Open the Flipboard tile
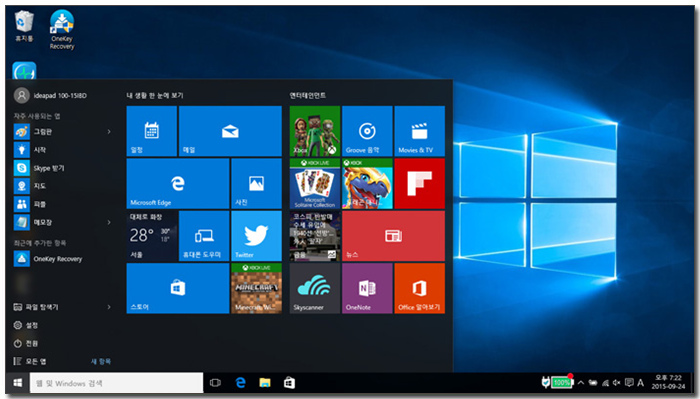The width and height of the screenshot is (700, 399). click(x=420, y=183)
